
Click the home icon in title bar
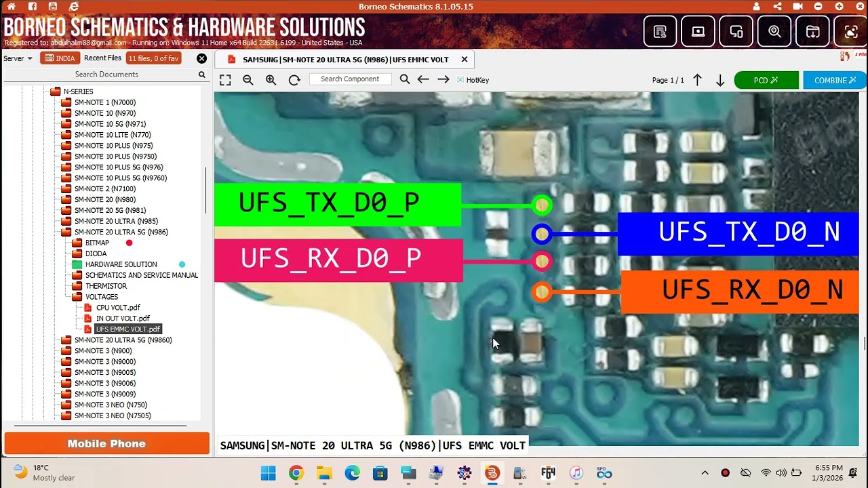click(12, 6)
